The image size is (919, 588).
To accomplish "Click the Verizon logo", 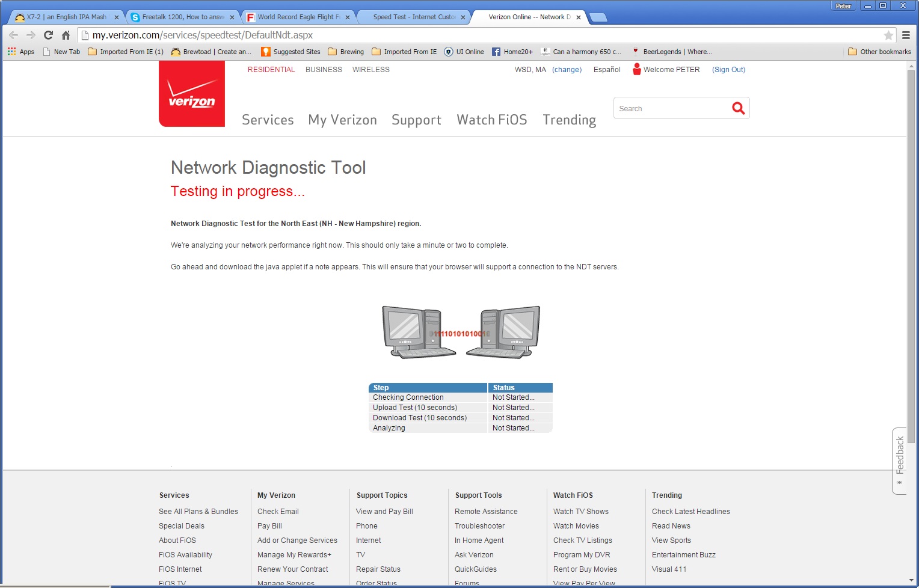I will point(192,94).
